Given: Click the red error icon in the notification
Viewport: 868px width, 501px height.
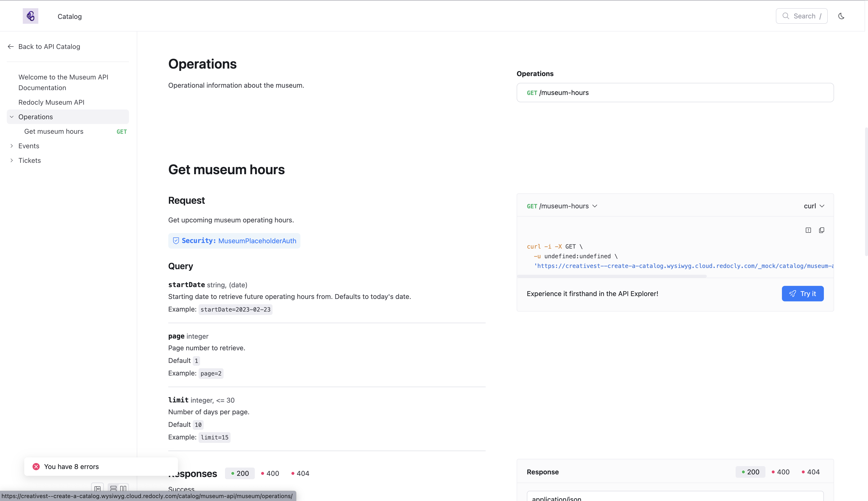Looking at the screenshot, I should 36,467.
